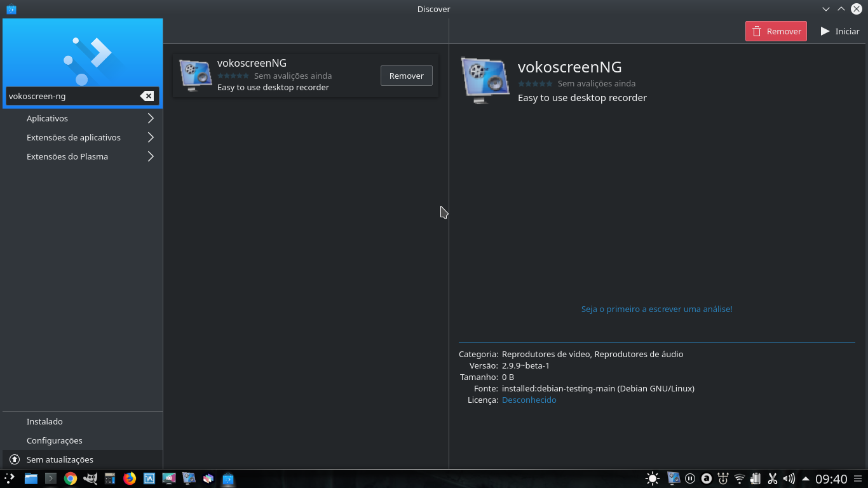Click 'Seja o primeiro a escrever uma análise!'
Screen dimensions: 868x488
click(x=656, y=309)
